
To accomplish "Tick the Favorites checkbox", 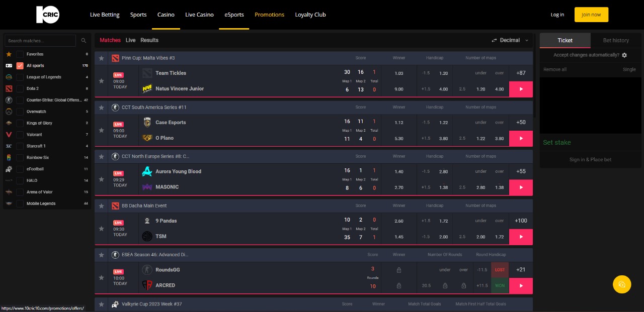I will click(x=20, y=54).
